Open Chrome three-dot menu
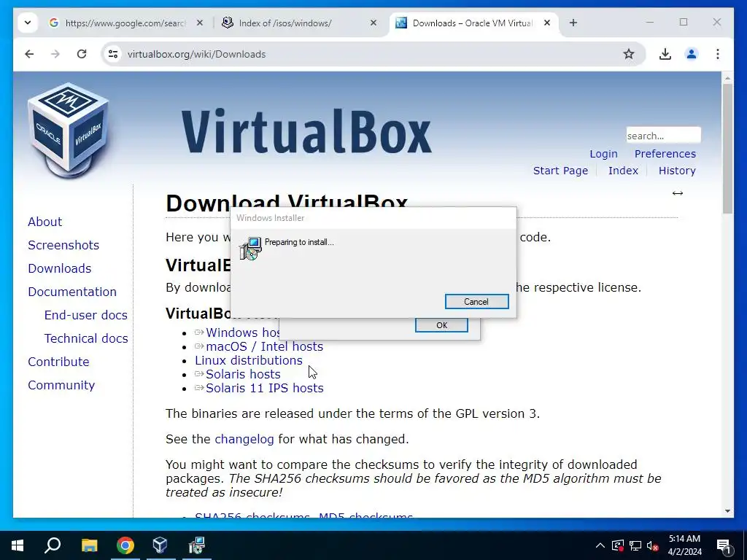This screenshot has height=560, width=747. click(x=718, y=54)
